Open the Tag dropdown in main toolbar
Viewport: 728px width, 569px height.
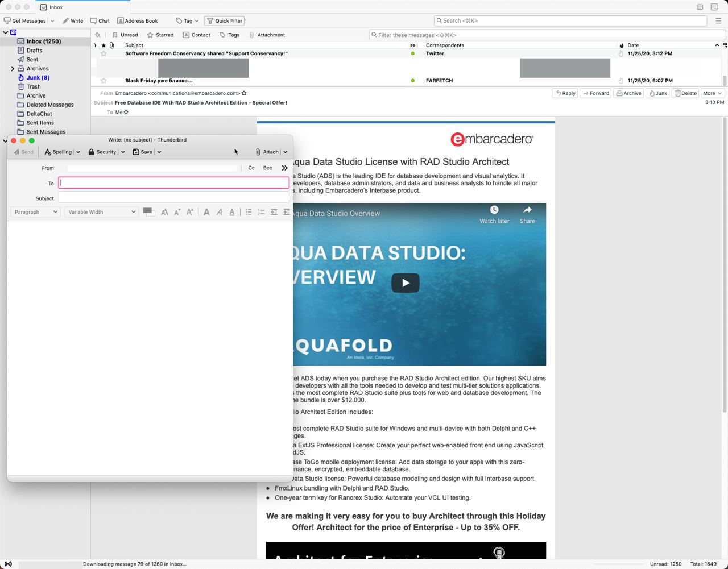187,20
